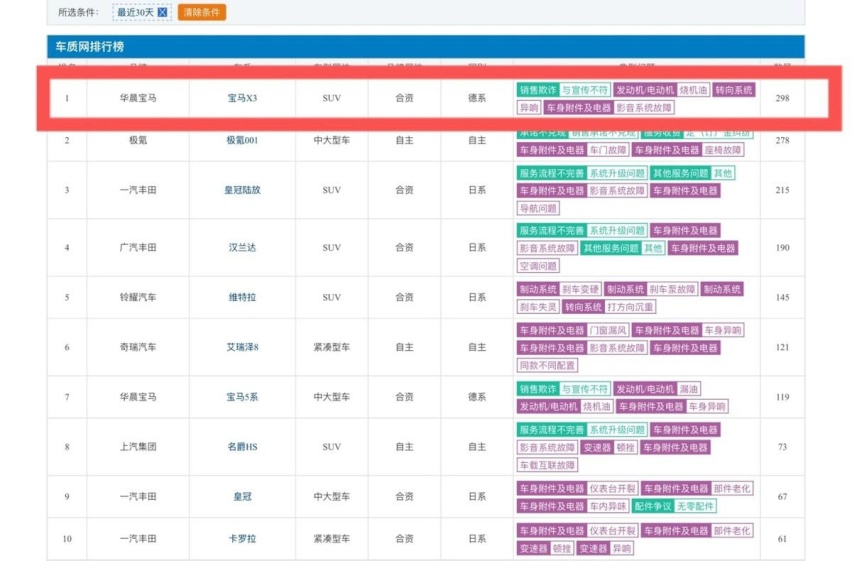Viewport: 852px width, 561px height.
Task: Click the 车内异味 issue tag
Action: click(x=608, y=506)
